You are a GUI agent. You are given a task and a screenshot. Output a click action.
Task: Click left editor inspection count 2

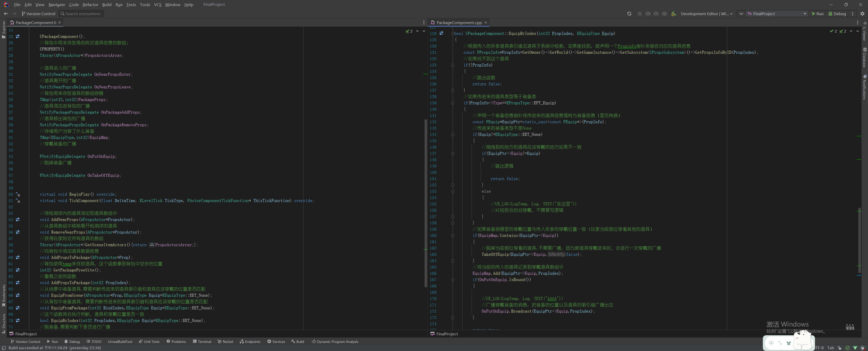[x=409, y=31]
